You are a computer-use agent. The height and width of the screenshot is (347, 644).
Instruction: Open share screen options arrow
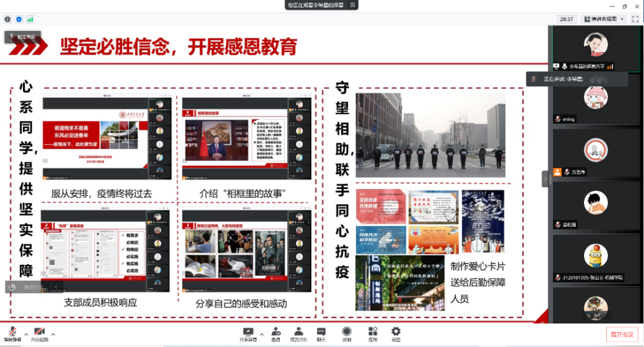(x=262, y=334)
